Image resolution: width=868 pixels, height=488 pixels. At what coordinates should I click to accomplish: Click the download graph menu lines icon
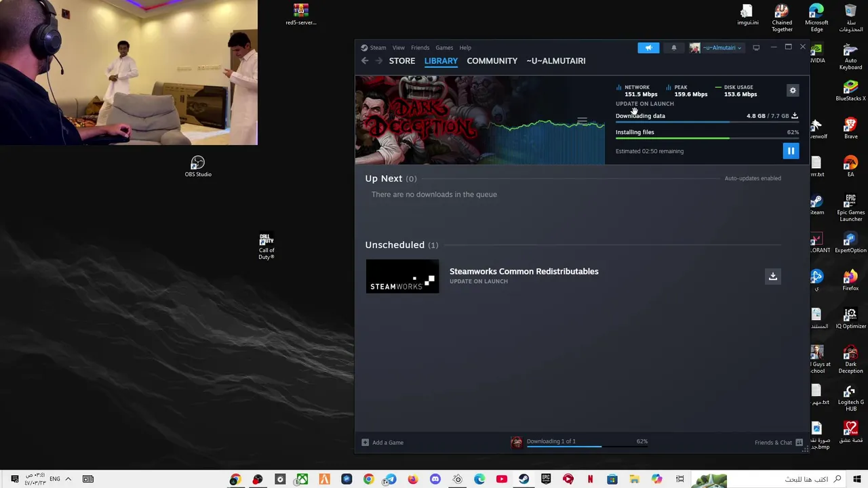[x=582, y=121]
